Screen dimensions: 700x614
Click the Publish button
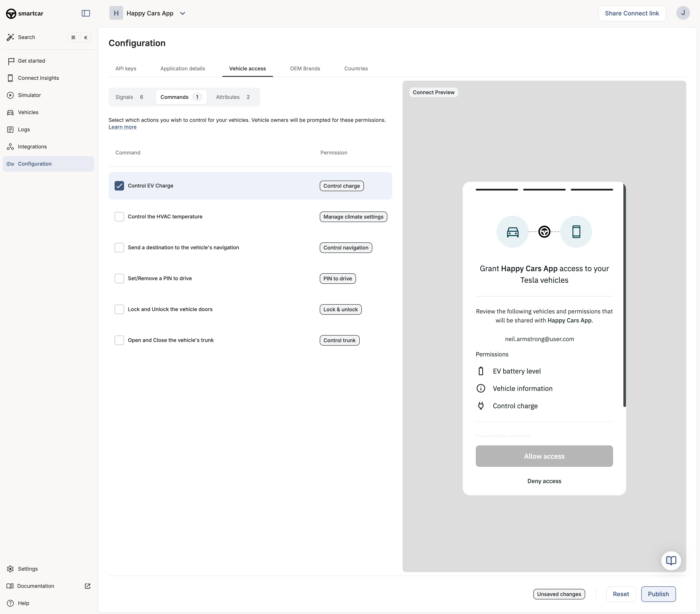[658, 594]
